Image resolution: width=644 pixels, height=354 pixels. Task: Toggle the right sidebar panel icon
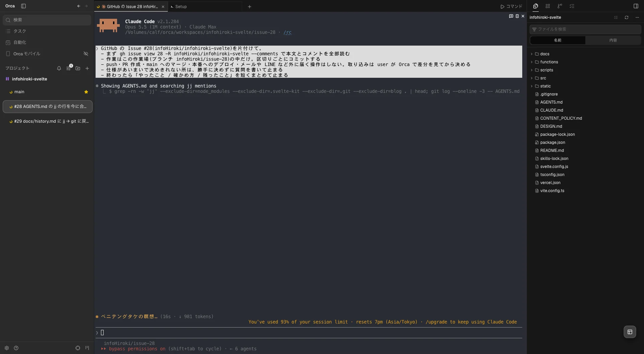[x=636, y=6]
